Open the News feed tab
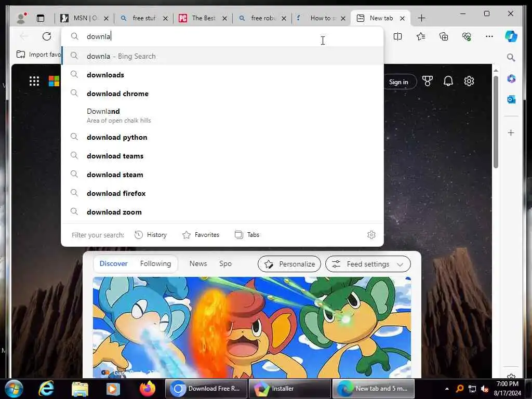 tap(198, 263)
